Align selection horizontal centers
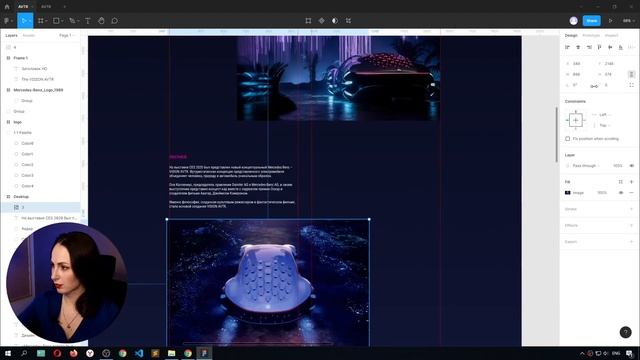640x360 pixels. pyautogui.click(x=578, y=47)
